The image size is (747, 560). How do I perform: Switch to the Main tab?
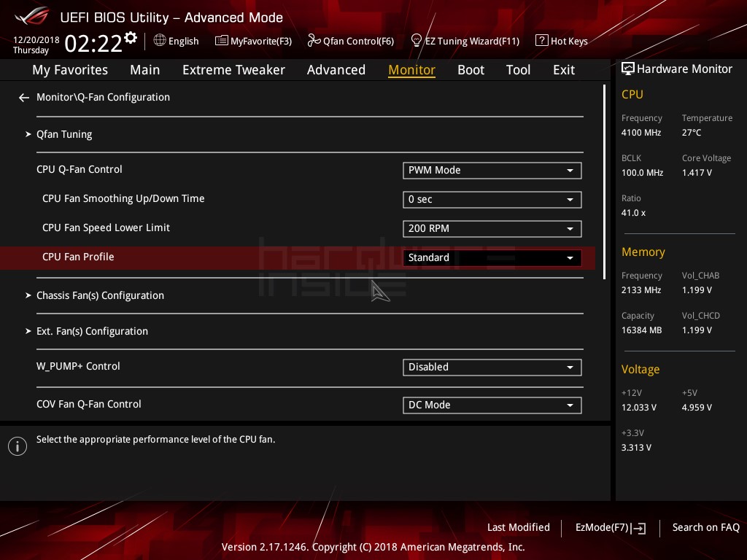pyautogui.click(x=145, y=70)
